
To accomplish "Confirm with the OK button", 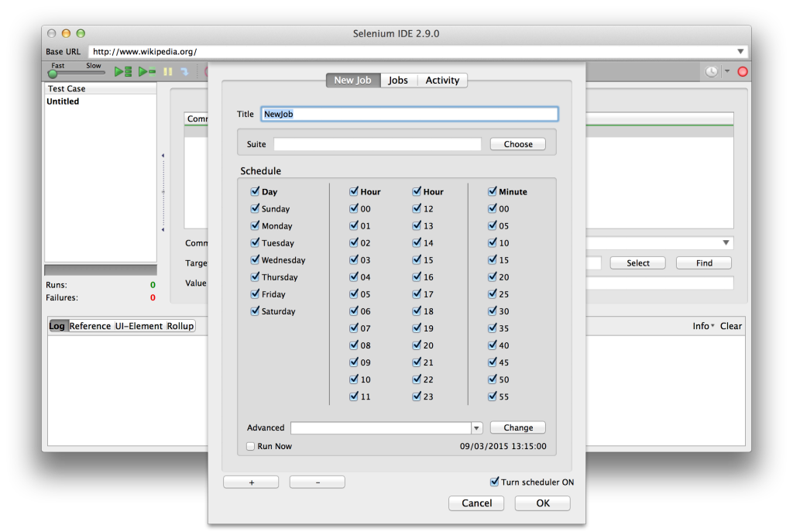I will pos(543,503).
